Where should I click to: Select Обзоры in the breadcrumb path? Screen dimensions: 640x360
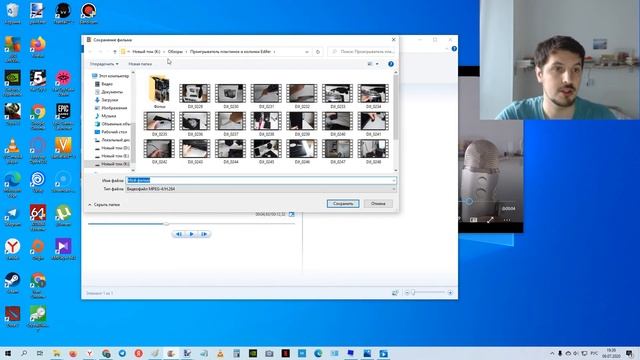pos(175,52)
